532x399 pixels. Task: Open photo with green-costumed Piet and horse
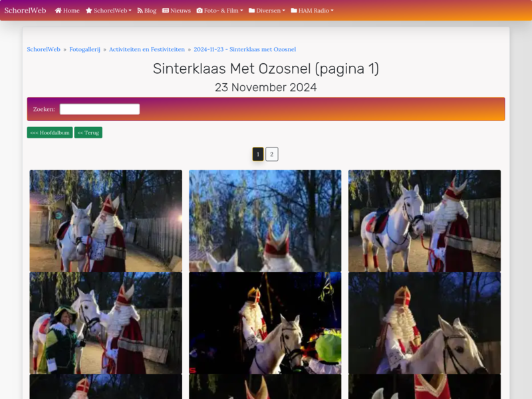(x=106, y=323)
